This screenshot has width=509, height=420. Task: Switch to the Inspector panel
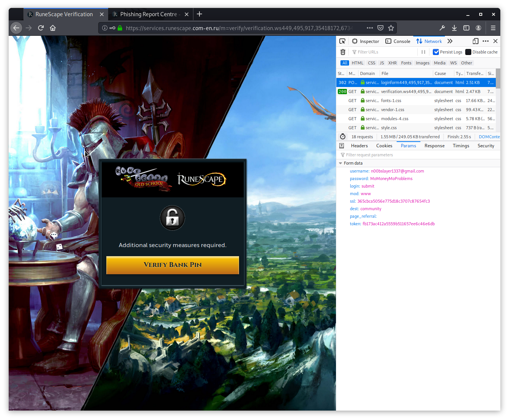point(366,41)
